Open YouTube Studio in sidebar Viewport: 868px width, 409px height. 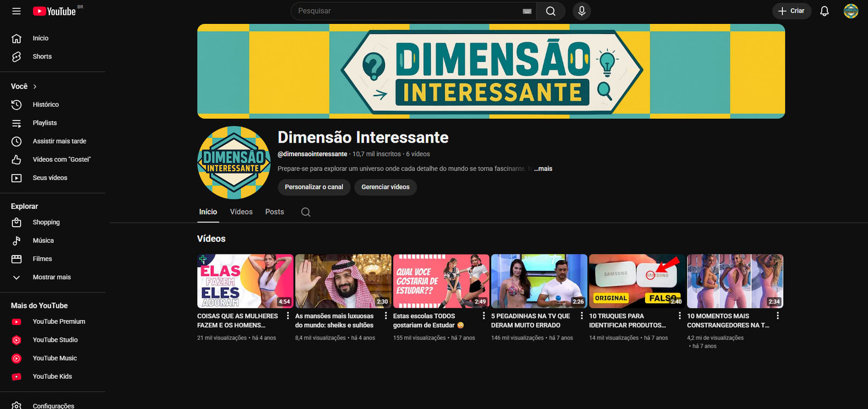[x=55, y=340]
